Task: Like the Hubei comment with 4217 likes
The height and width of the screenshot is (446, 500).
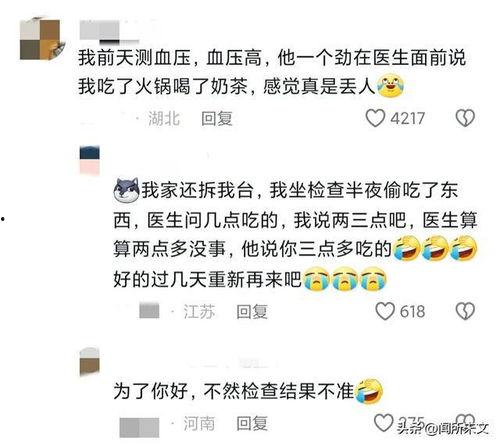Action: [375, 118]
